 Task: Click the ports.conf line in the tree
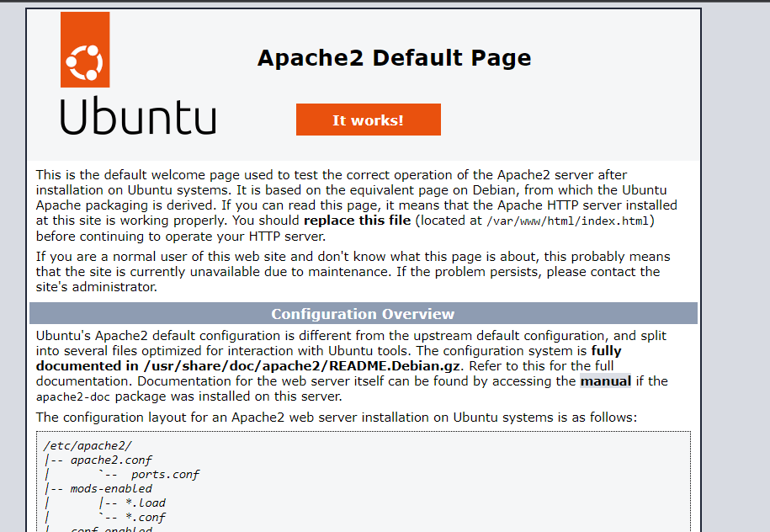coord(165,475)
